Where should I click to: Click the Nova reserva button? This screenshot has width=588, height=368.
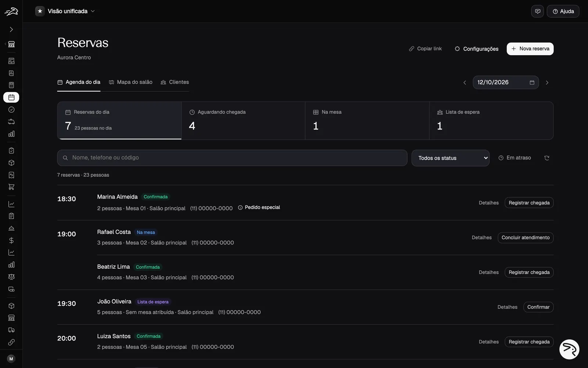pos(530,49)
